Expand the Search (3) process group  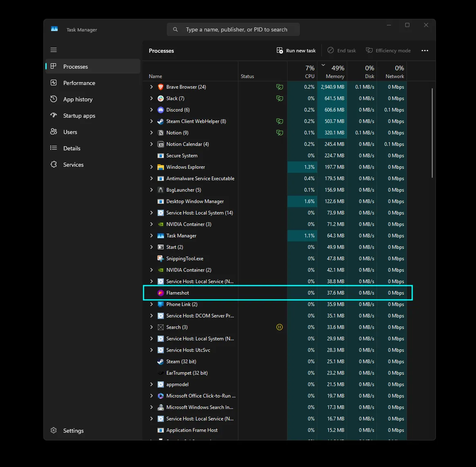[151, 327]
